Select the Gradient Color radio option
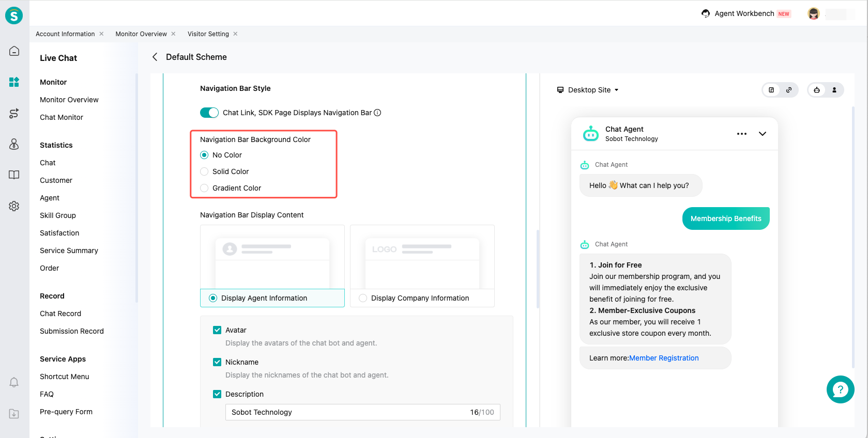This screenshot has height=438, width=868. coord(204,188)
